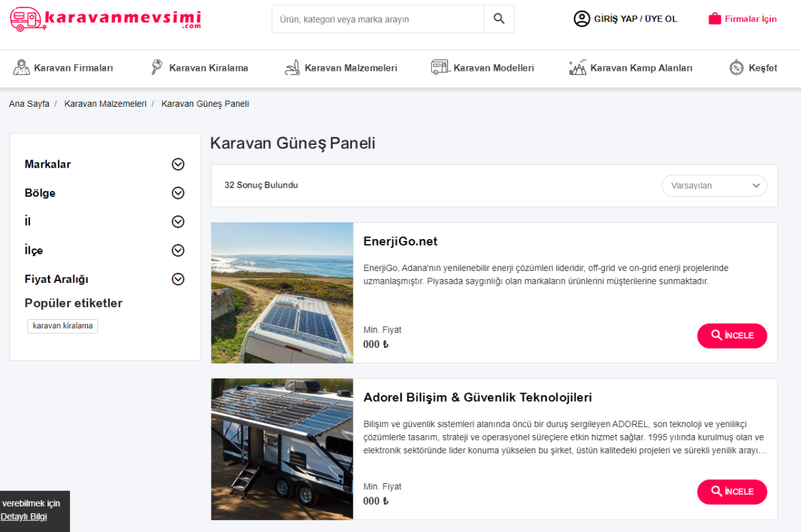Select the karavan kiralama popular tag
The height and width of the screenshot is (532, 801).
pyautogui.click(x=63, y=326)
